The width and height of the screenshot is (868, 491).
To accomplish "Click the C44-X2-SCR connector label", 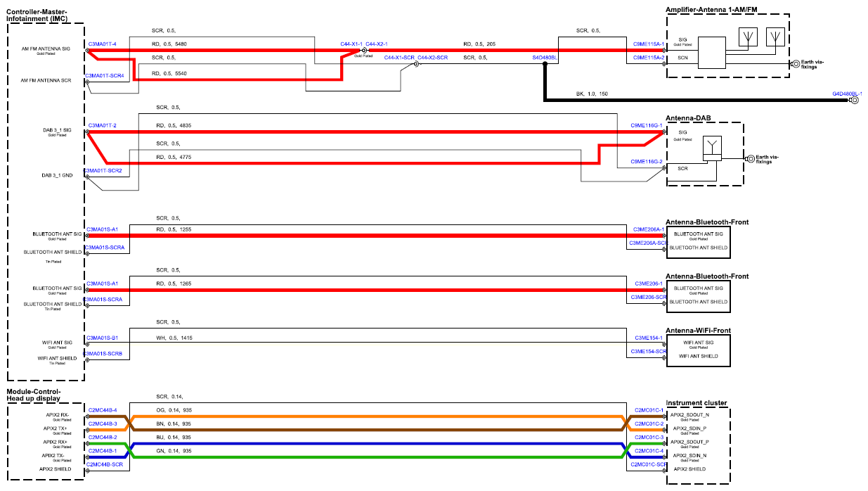I will [433, 58].
